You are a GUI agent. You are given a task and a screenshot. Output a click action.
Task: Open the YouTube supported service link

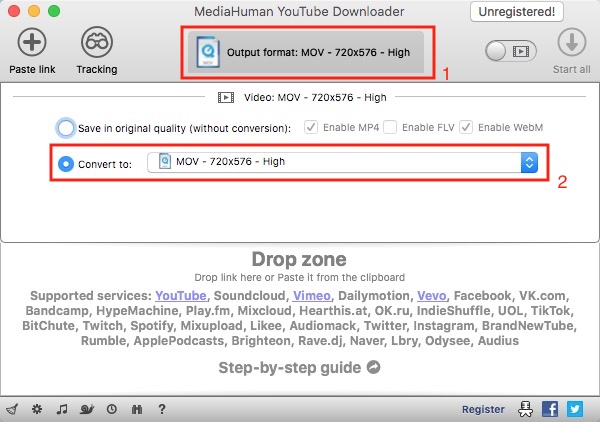pyautogui.click(x=181, y=296)
